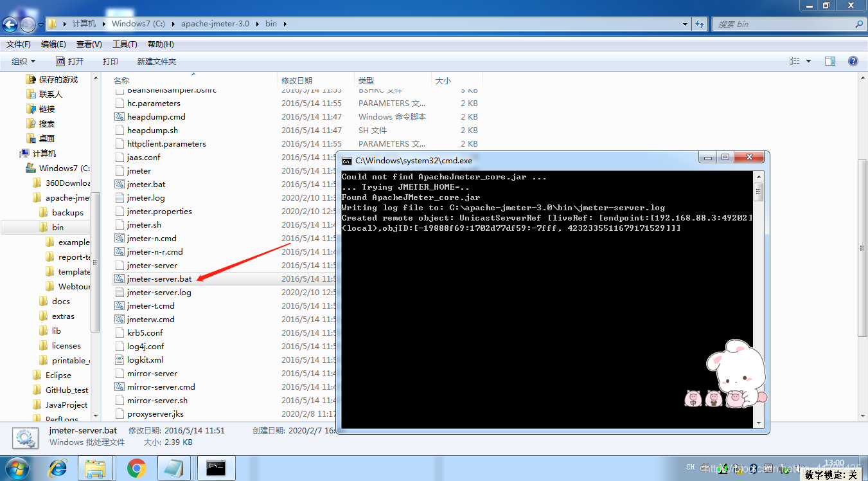Select the mirror-server.cmd file icon
This screenshot has height=481, width=868.
click(119, 387)
